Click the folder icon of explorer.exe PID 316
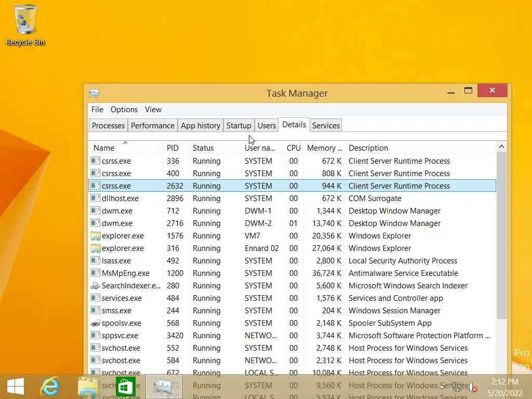Image resolution: width=532 pixels, height=399 pixels. click(x=96, y=248)
